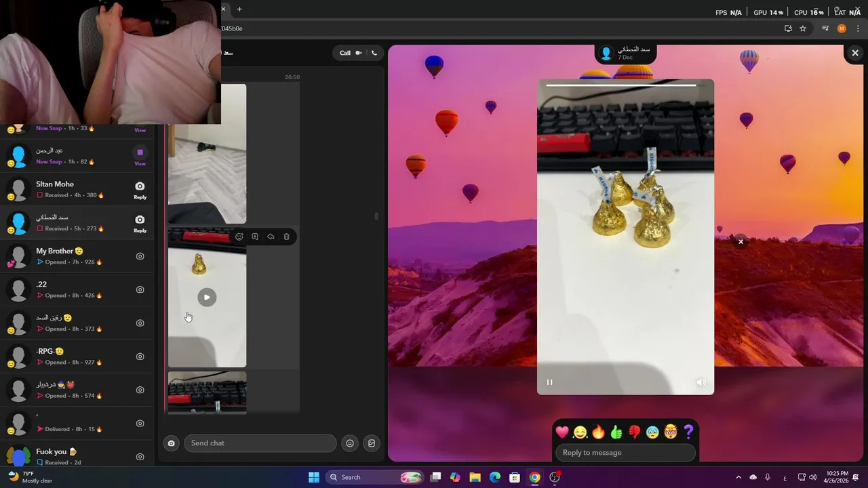Open File Explorer from the taskbar
Image resolution: width=868 pixels, height=488 pixels.
coord(475,477)
